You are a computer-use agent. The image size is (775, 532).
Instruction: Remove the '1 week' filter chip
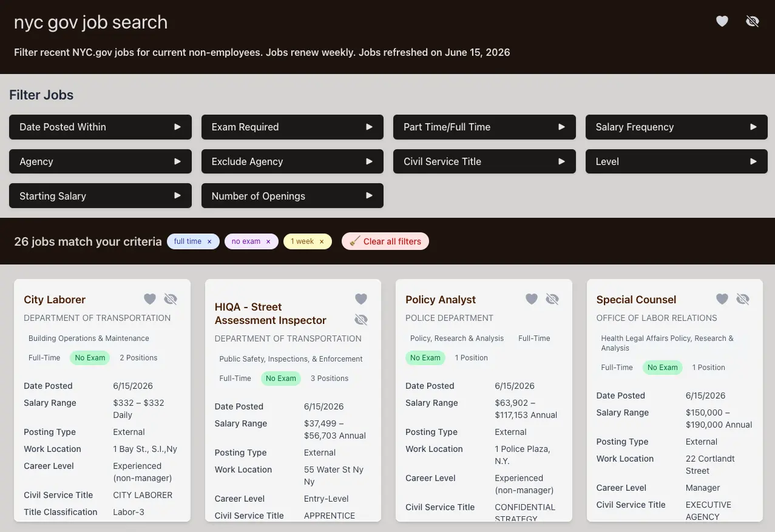point(322,241)
